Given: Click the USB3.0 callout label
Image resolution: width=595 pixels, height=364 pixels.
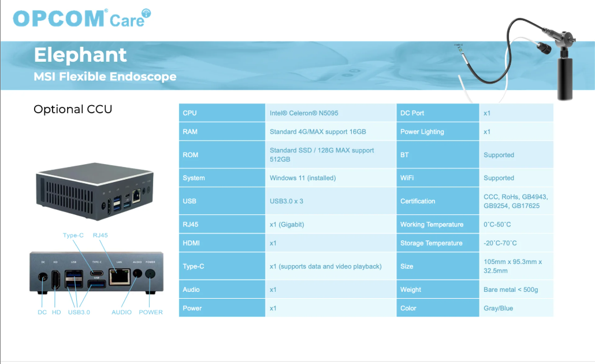Looking at the screenshot, I should (79, 312).
